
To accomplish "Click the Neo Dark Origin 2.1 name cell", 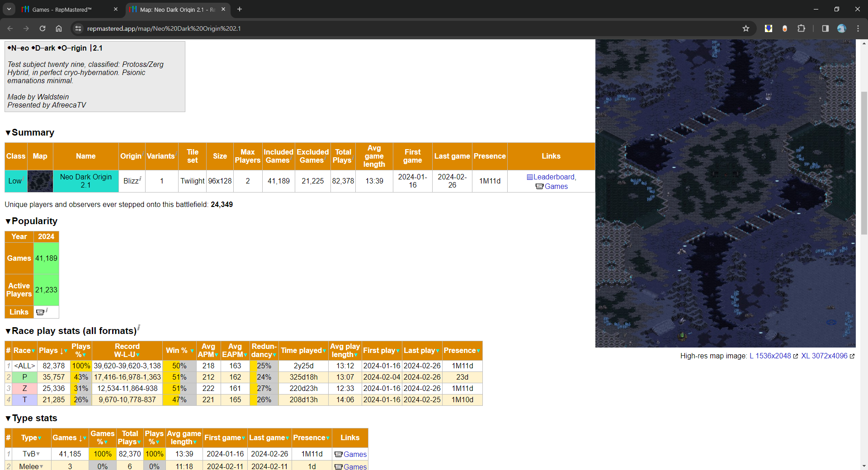I will point(86,181).
